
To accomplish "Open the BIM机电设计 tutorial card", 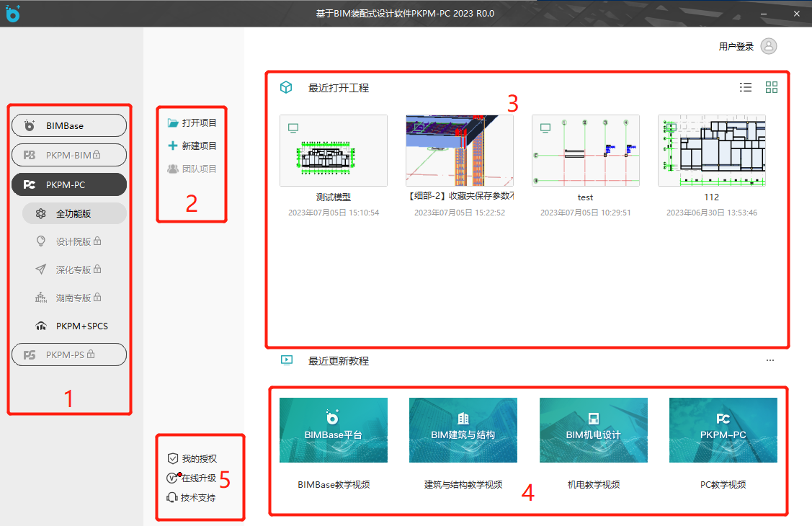I will click(594, 430).
